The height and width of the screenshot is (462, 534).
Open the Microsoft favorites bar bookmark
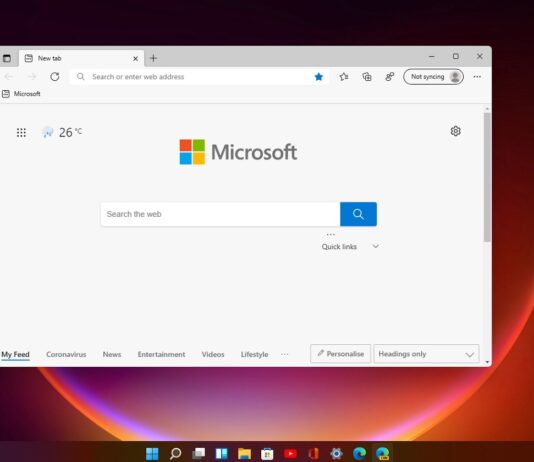tap(21, 94)
